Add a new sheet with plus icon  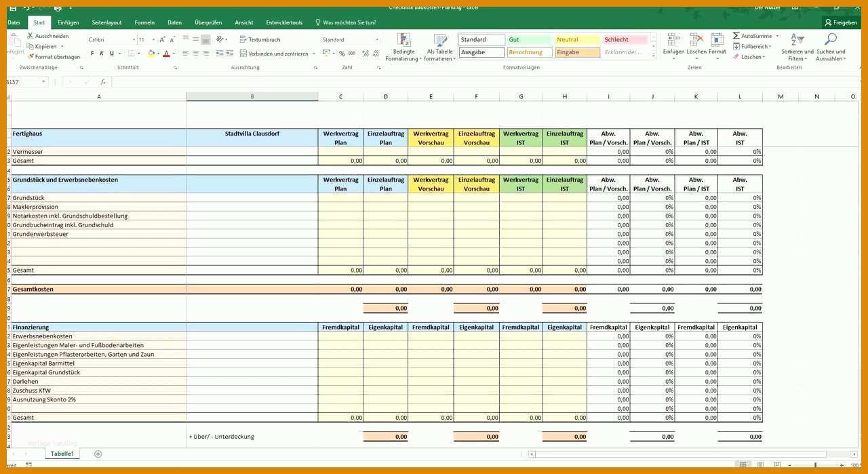tap(98, 454)
